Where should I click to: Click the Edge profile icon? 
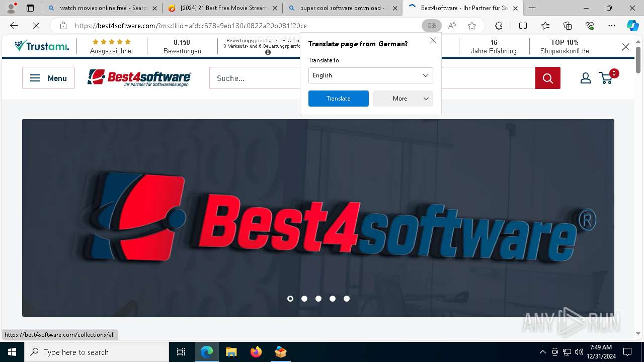tap(11, 8)
